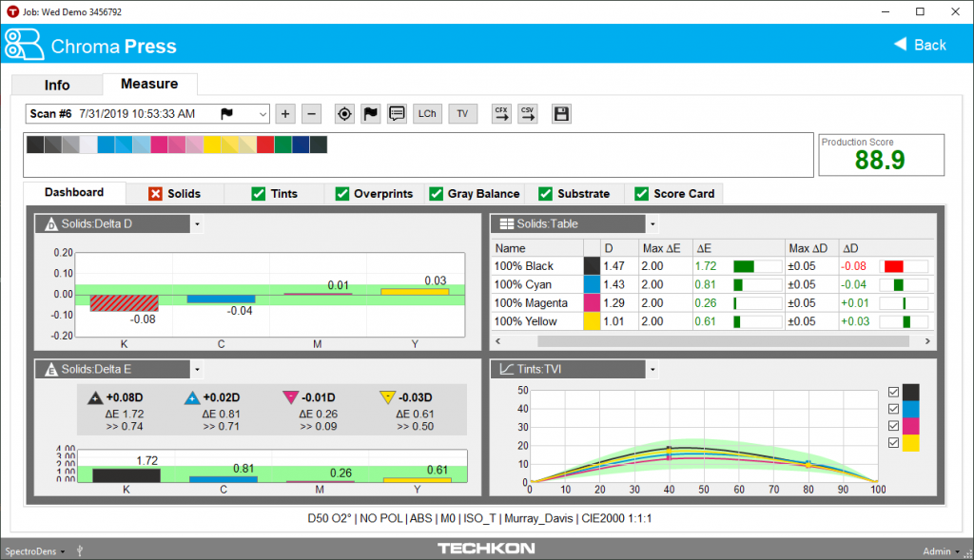The height and width of the screenshot is (560, 974).
Task: Go Back using the header button
Action: pyautogui.click(x=920, y=45)
